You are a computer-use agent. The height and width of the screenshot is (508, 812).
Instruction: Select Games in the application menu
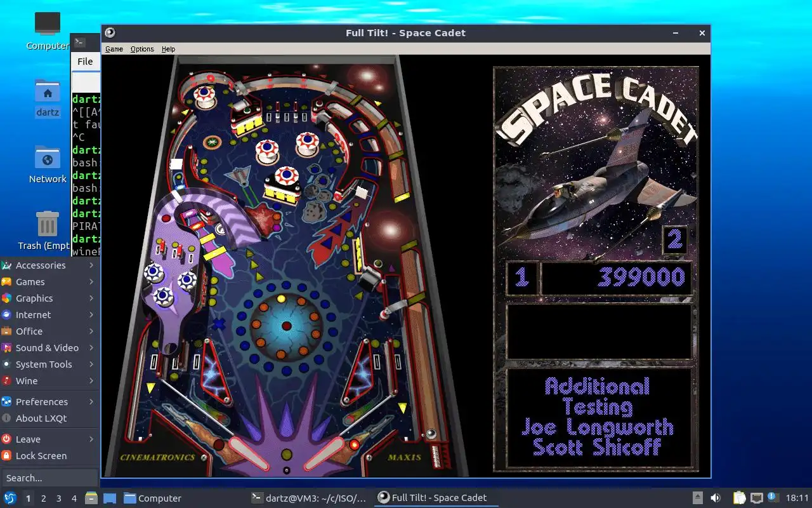click(49, 282)
